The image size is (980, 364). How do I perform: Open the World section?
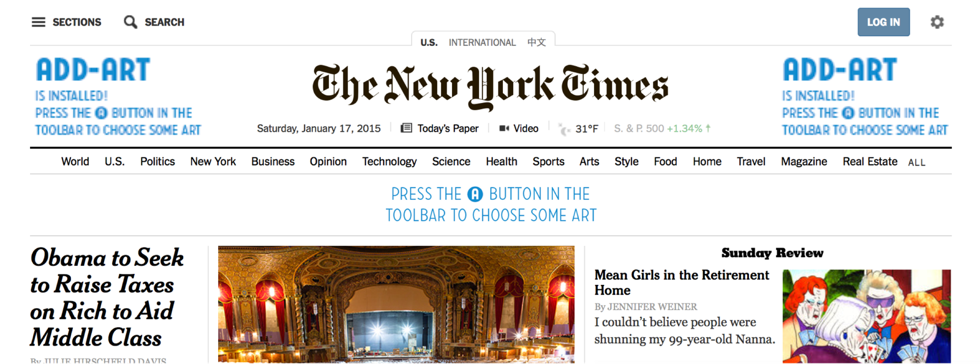[x=75, y=161]
